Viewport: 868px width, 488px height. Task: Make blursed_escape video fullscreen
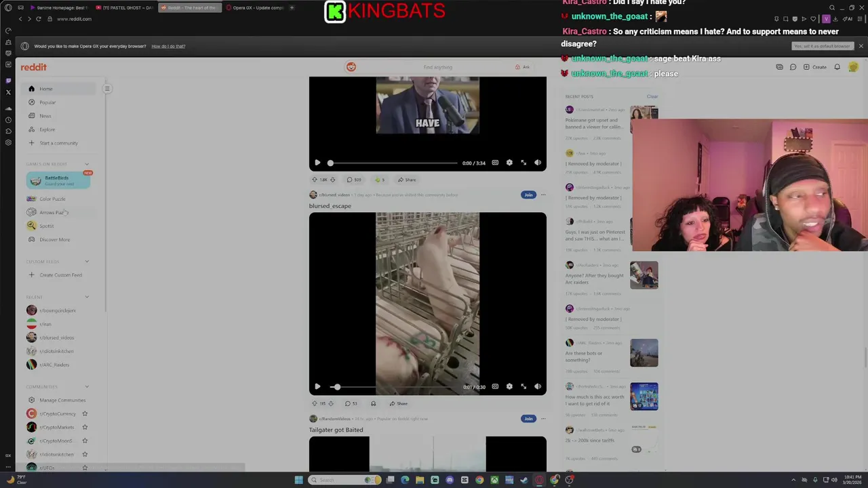pos(524,386)
